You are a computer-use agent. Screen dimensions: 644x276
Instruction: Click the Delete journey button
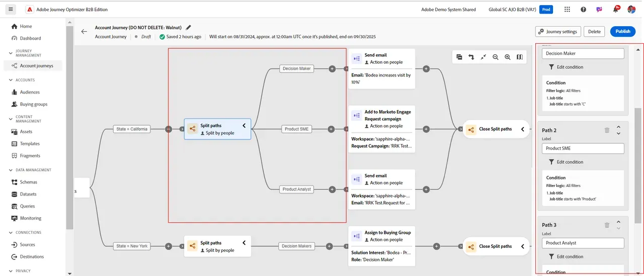[x=594, y=31]
